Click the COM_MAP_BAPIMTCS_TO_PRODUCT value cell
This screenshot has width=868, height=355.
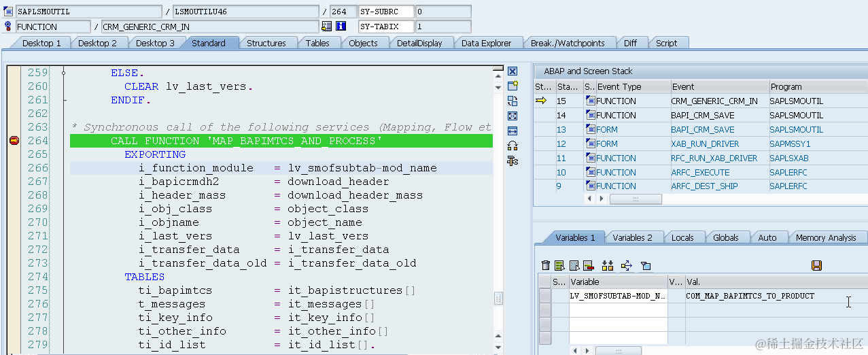[776, 296]
